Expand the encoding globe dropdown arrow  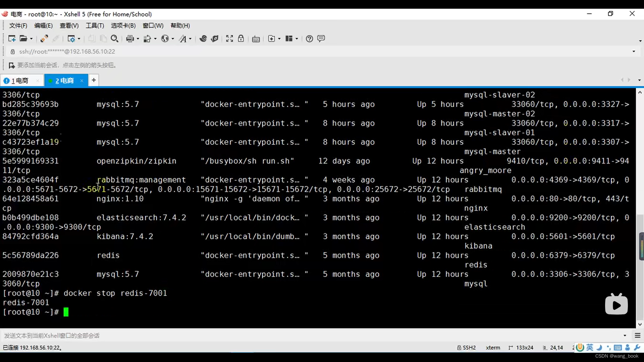coord(173,39)
